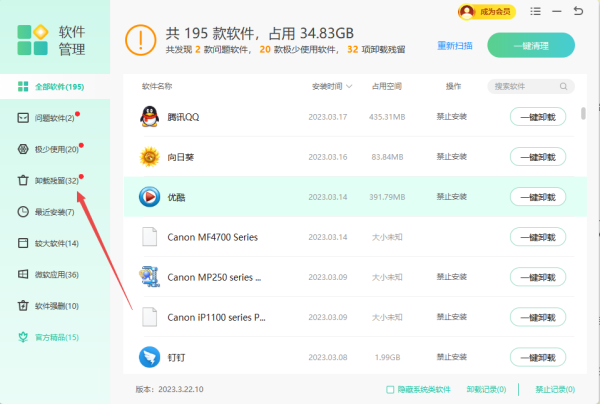
Task: Click 一键清理 green button
Action: click(531, 45)
